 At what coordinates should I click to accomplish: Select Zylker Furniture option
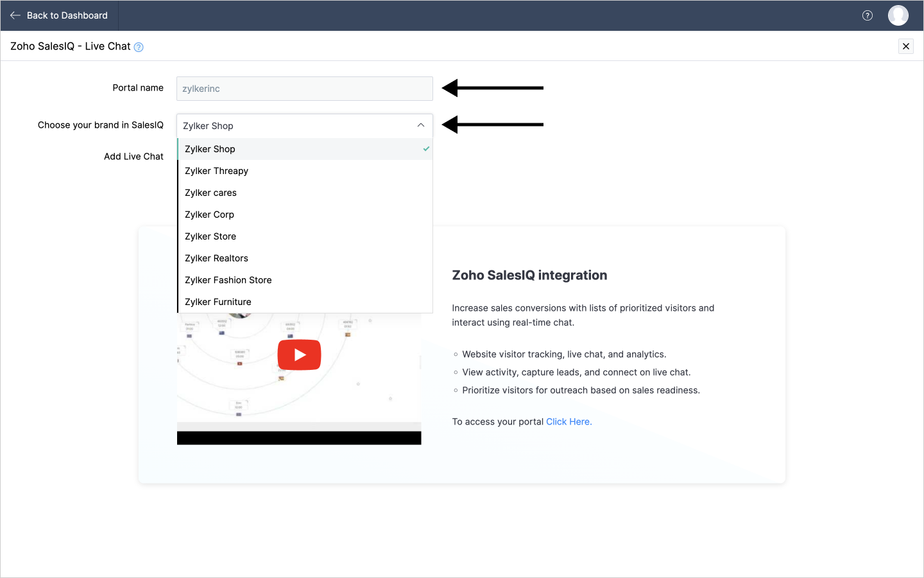[x=305, y=302]
